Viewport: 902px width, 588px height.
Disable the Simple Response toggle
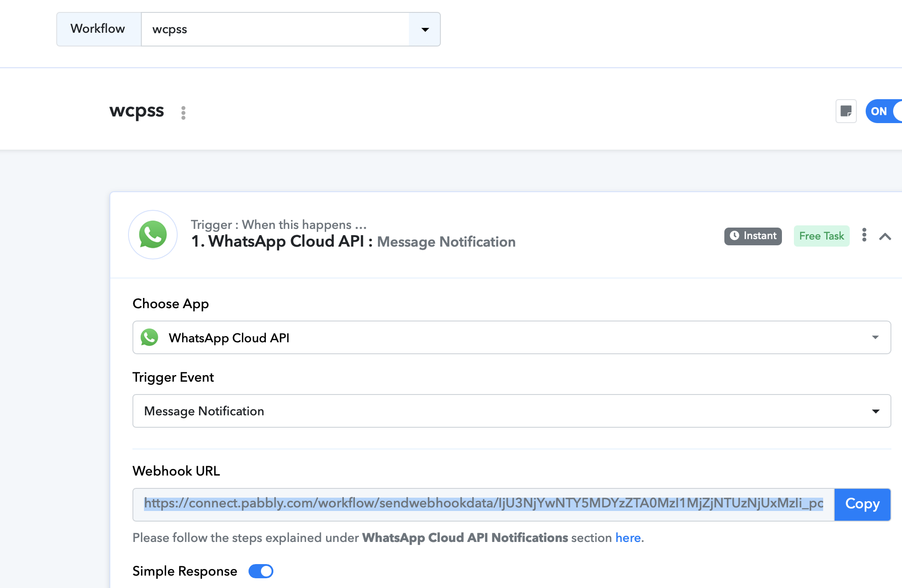click(261, 571)
